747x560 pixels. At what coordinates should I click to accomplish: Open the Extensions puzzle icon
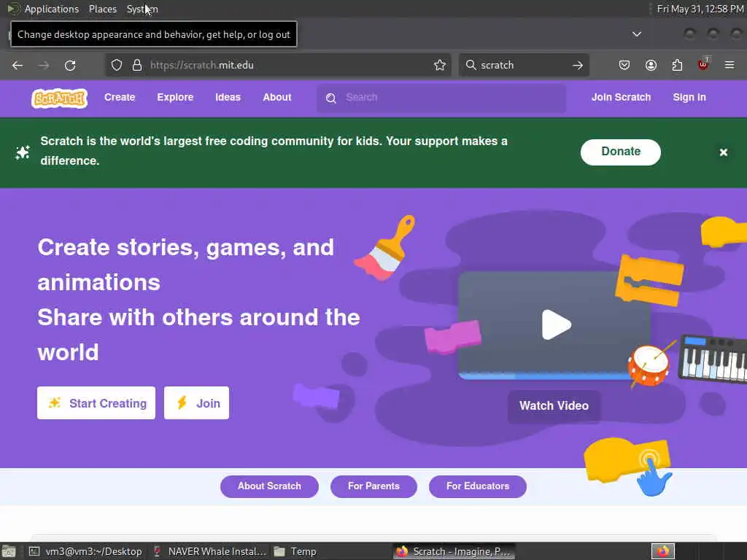coord(677,65)
